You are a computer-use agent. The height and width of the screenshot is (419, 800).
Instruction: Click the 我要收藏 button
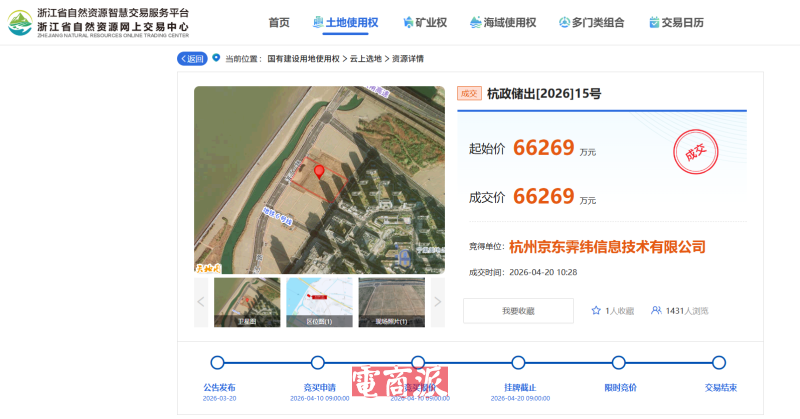[x=518, y=311]
